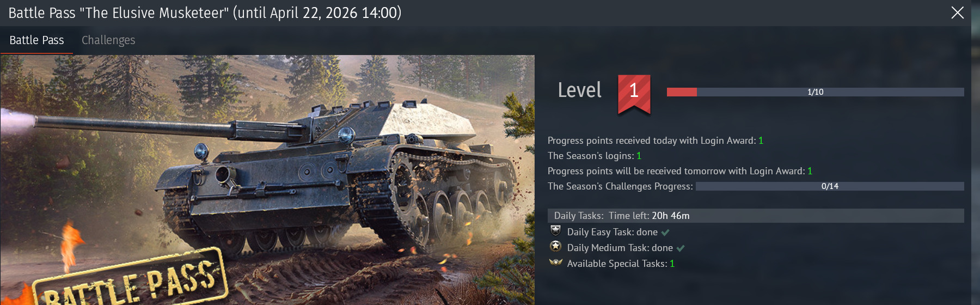980x305 pixels.
Task: Click the Daily Medium Task: done line
Action: tap(620, 248)
